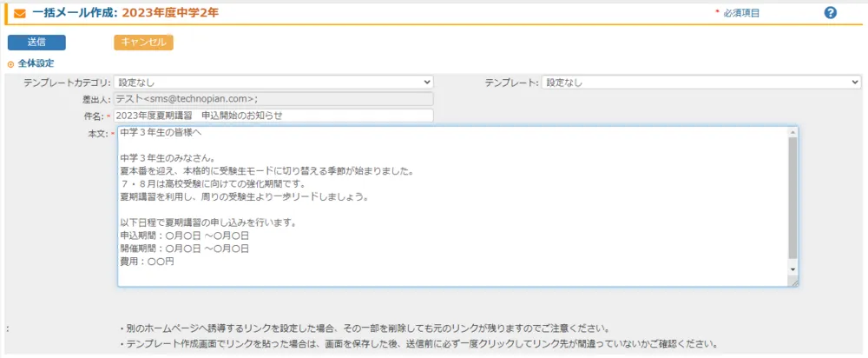Click the 一括メール作成 title text
This screenshot has width=868, height=358.
point(75,13)
